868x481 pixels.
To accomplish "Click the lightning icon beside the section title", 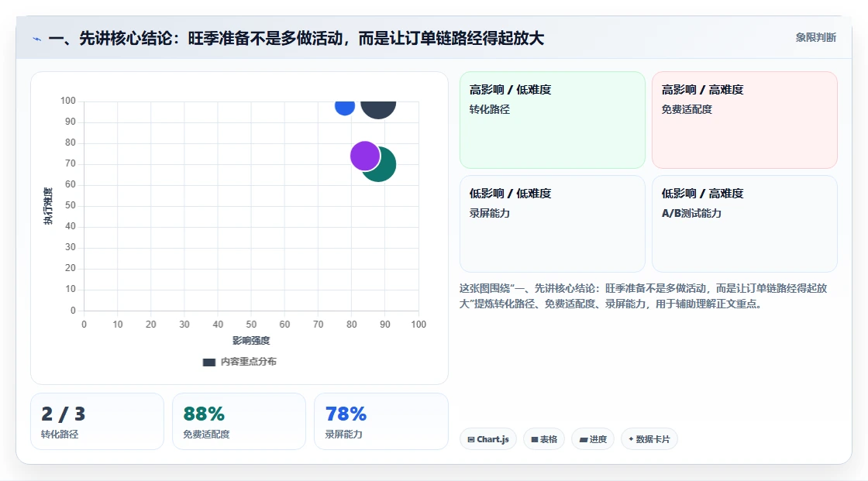I will coord(37,39).
